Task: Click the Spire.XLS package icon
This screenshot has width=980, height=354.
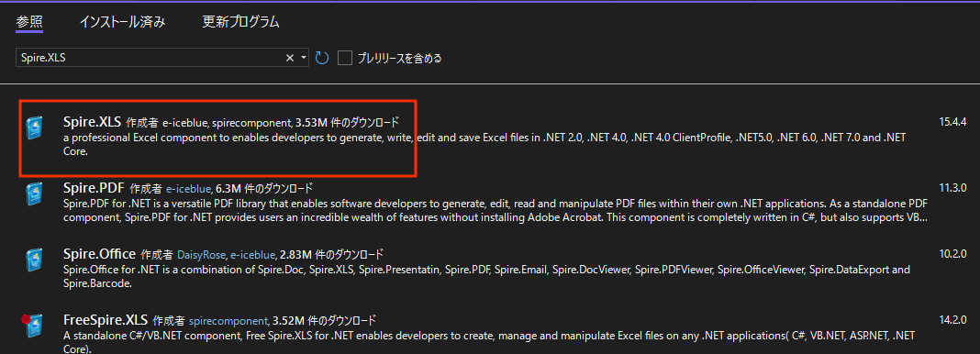Action: (x=34, y=128)
